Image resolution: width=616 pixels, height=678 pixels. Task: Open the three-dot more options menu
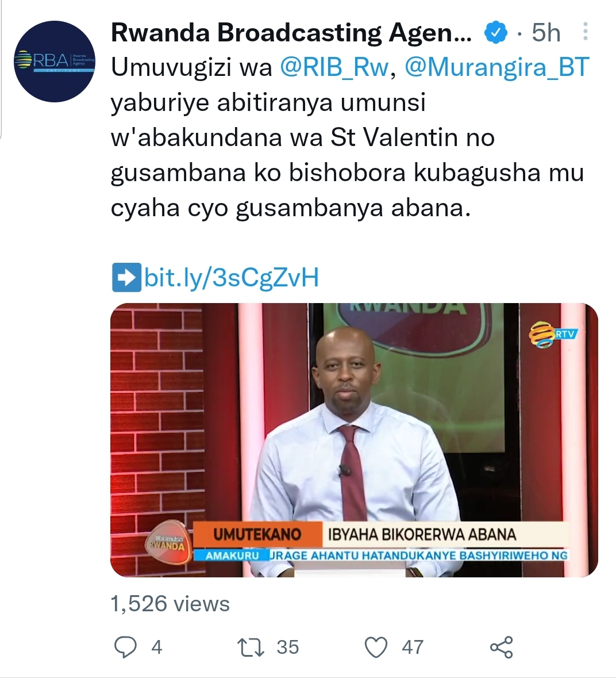pyautogui.click(x=585, y=32)
